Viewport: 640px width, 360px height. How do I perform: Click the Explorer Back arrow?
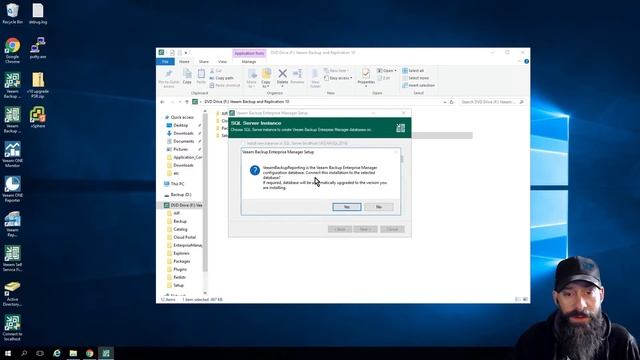pyautogui.click(x=162, y=102)
